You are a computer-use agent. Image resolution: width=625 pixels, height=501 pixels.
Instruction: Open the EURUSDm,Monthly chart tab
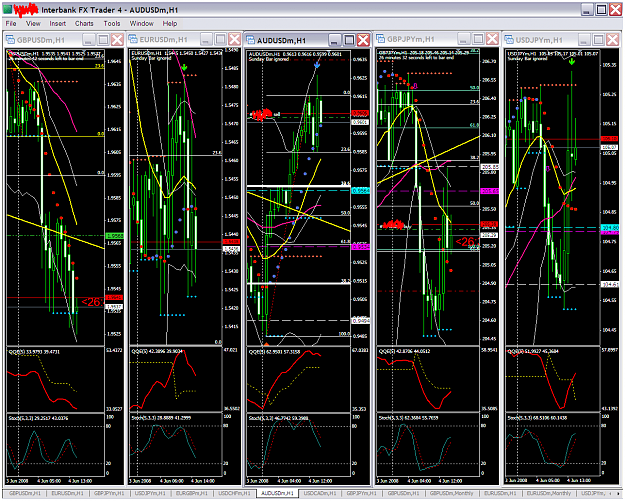pos(548,493)
